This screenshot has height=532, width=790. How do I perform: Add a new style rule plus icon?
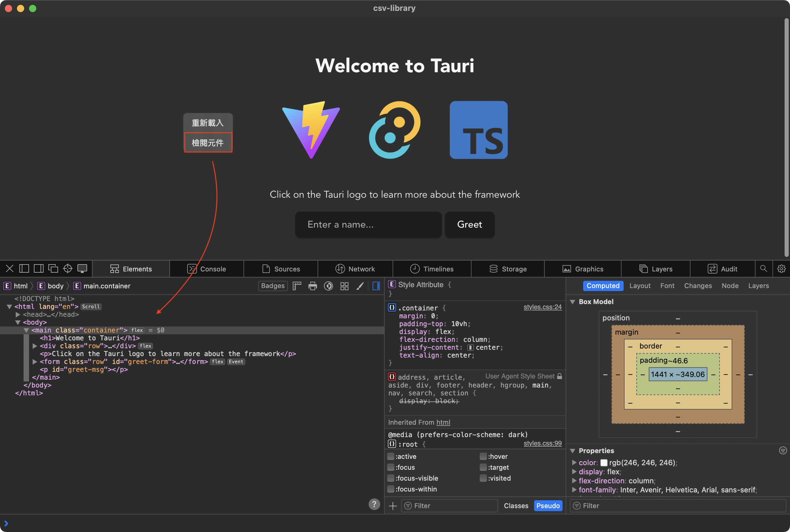coord(393,506)
